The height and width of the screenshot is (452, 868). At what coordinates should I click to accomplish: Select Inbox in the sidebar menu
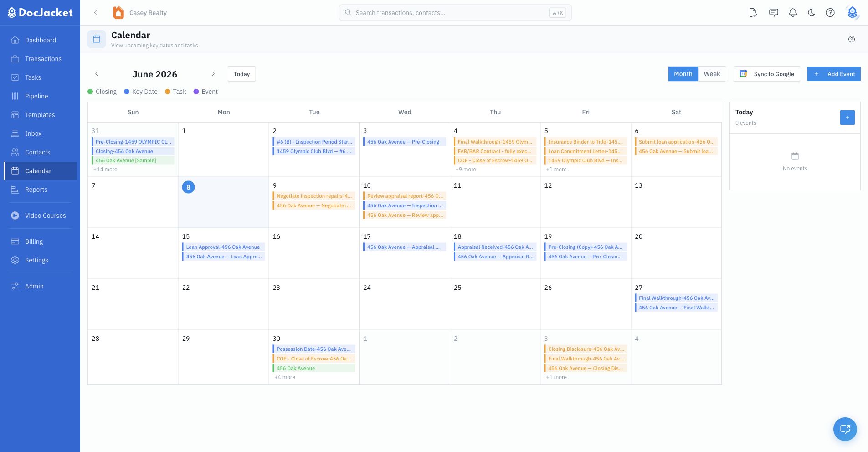[40, 134]
